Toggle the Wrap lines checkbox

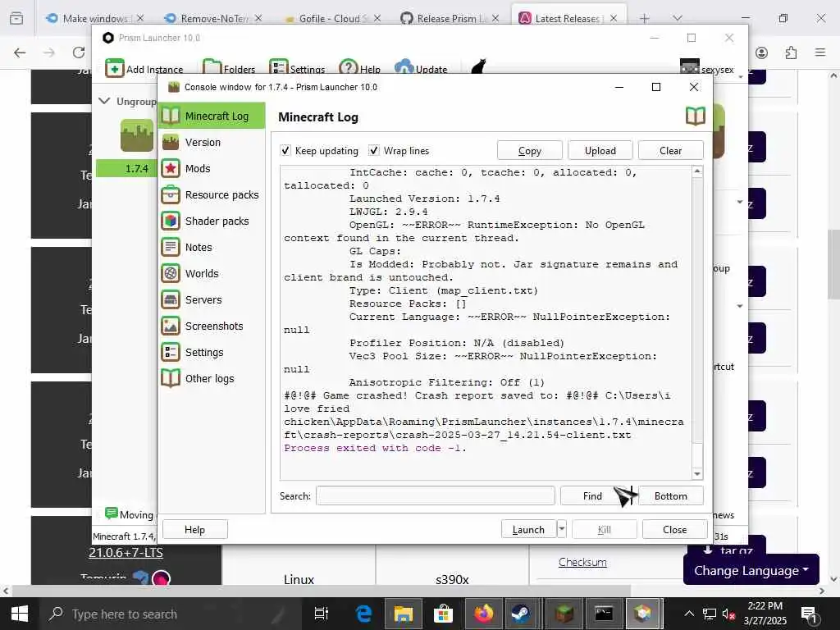[374, 151]
